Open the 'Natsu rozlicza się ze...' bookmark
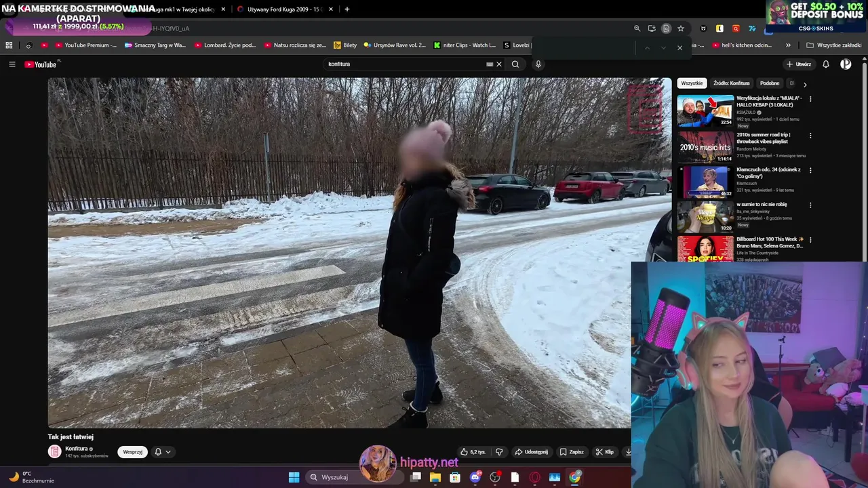Screen dimensions: 868x488 pos(295,45)
